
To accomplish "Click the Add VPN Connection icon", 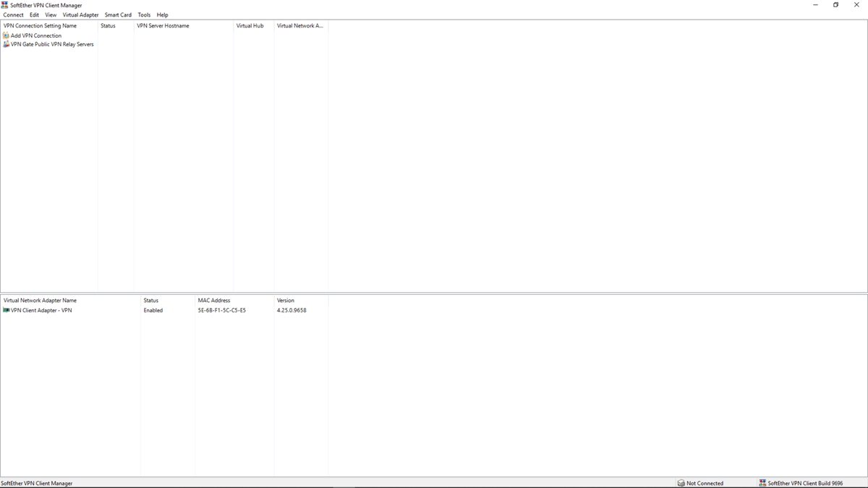I will click(x=7, y=35).
